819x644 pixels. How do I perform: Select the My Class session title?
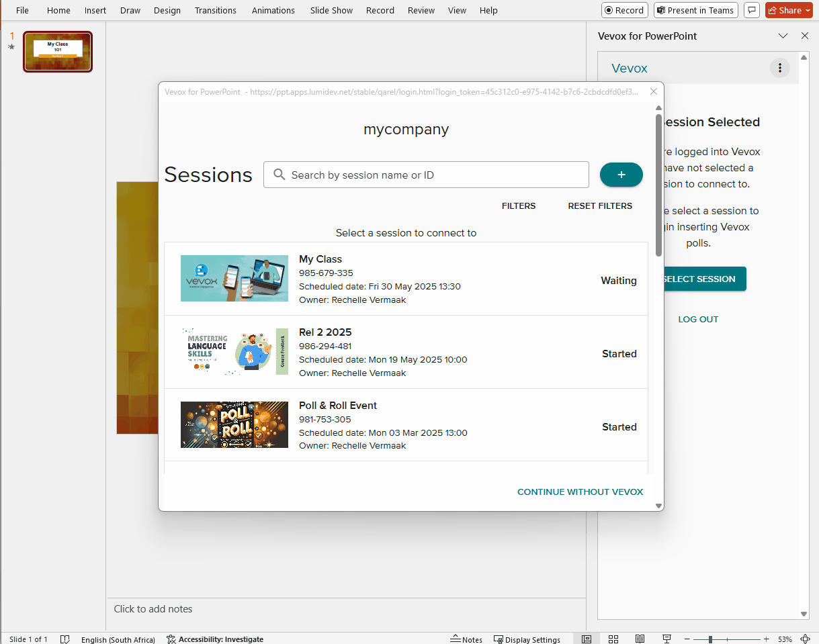click(x=320, y=259)
